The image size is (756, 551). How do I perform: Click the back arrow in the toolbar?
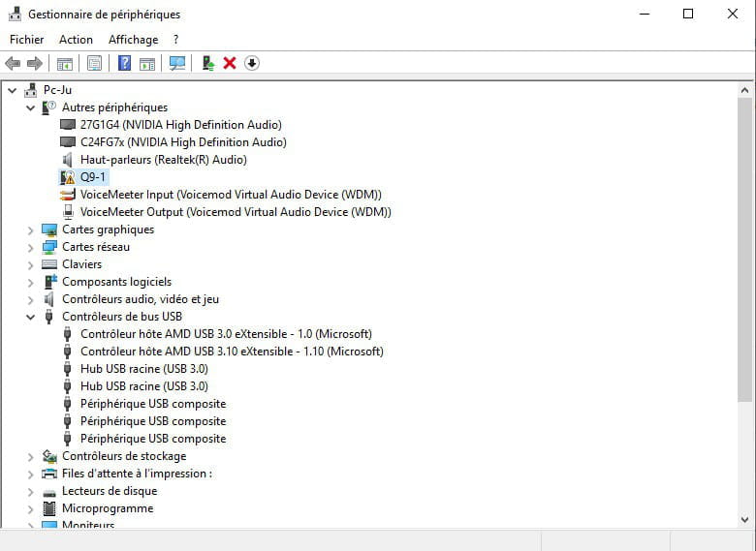point(13,63)
